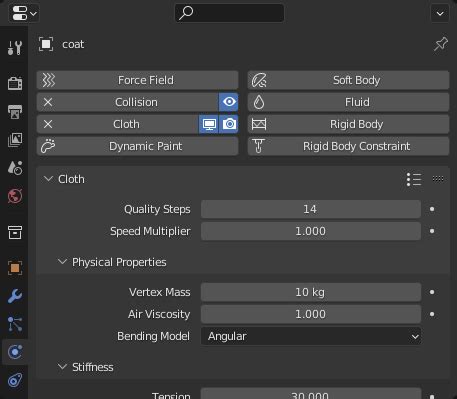Image resolution: width=457 pixels, height=399 pixels.
Task: Open the Cloth presets list icon
Action: [x=414, y=179]
